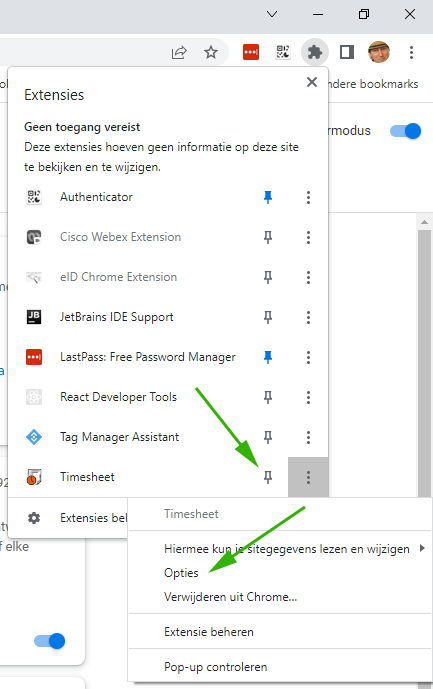Select Opties in the Timesheet menu
433x689 pixels.
click(x=181, y=573)
